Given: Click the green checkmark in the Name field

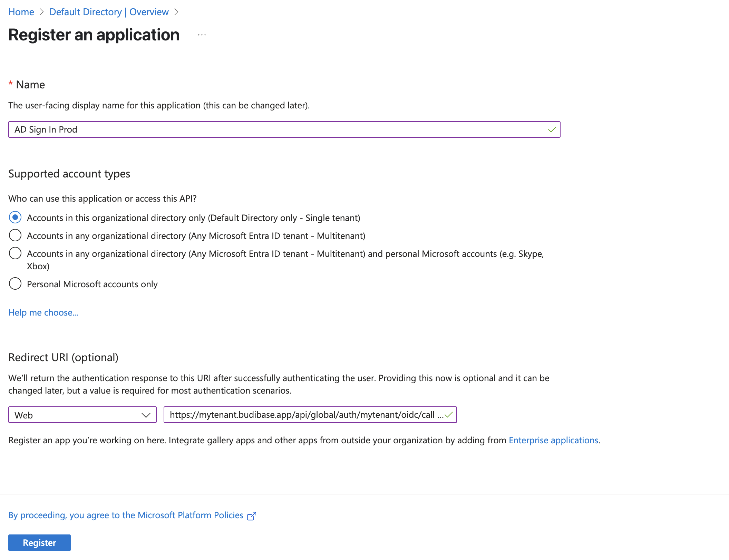Looking at the screenshot, I should click(x=552, y=129).
